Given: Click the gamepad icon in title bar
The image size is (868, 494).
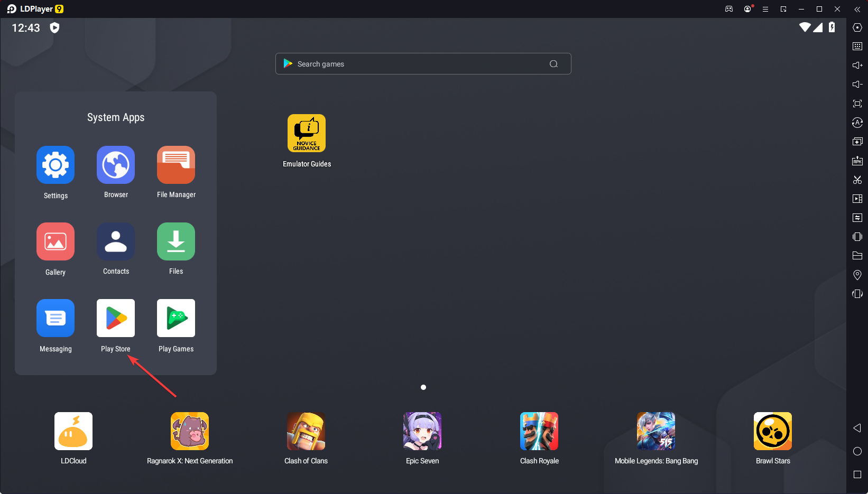Looking at the screenshot, I should point(729,9).
